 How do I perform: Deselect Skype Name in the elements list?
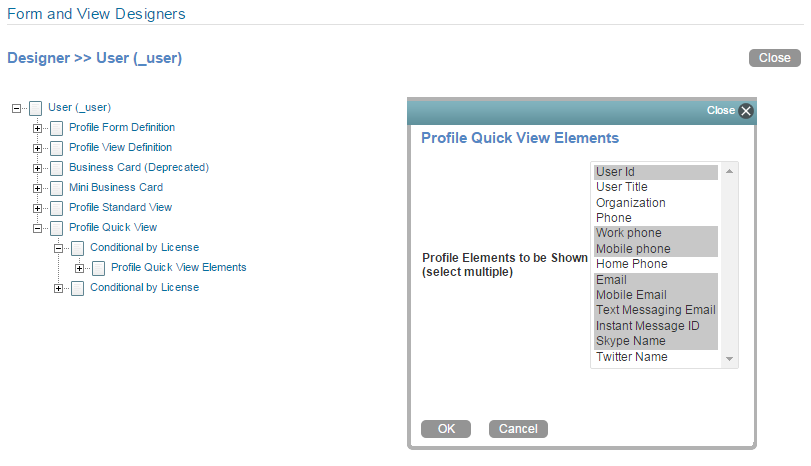(630, 341)
